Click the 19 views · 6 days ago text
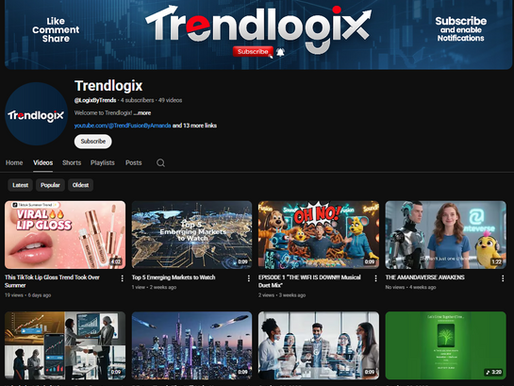 click(x=28, y=295)
